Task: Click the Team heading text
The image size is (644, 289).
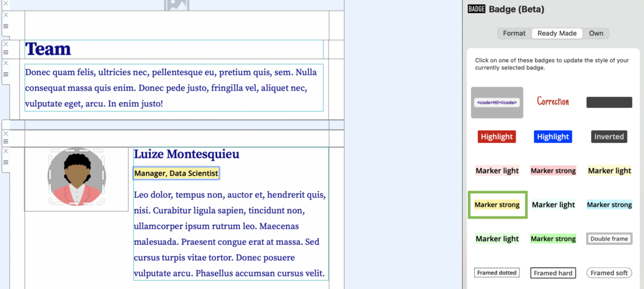Action: [x=48, y=49]
